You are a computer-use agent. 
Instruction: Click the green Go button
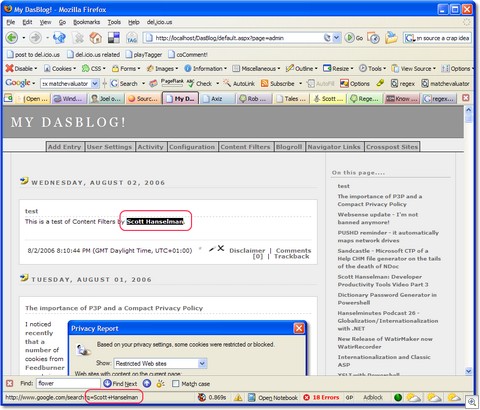pyautogui.click(x=354, y=38)
